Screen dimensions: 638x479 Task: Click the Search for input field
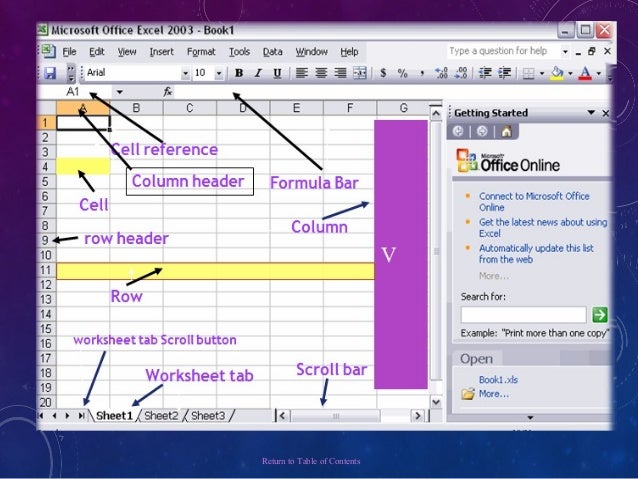click(524, 315)
